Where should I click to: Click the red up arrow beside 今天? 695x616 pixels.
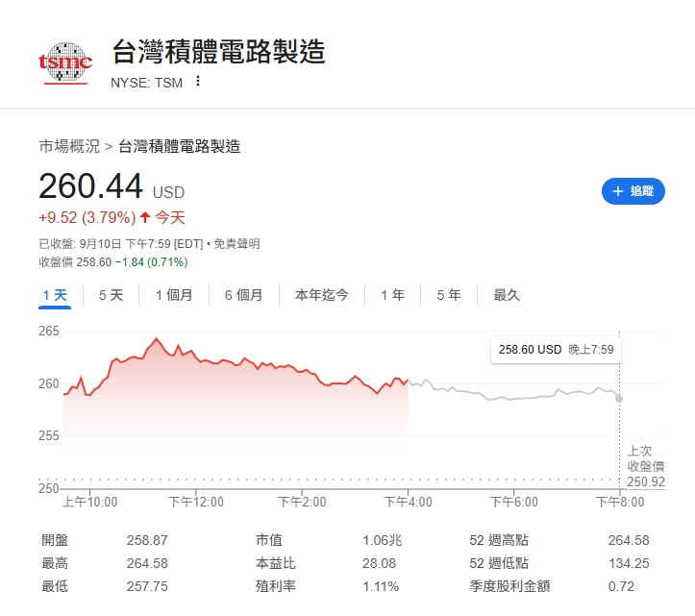[145, 218]
